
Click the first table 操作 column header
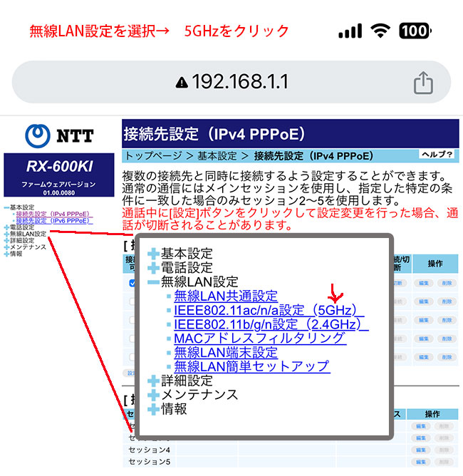(435, 264)
